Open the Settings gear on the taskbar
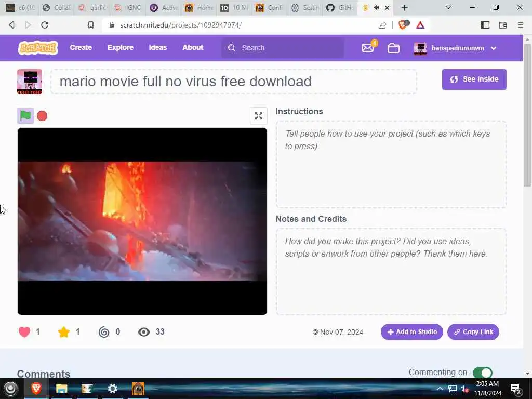 pos(112,389)
